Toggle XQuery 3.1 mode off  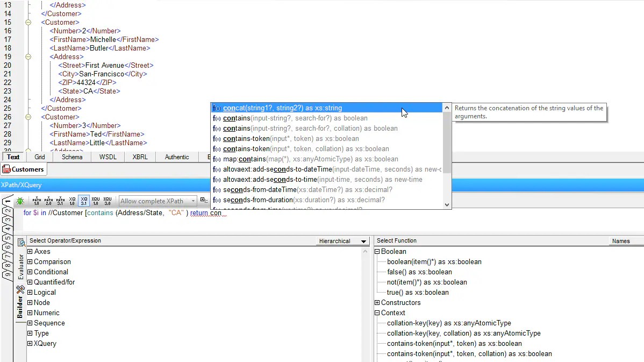(x=84, y=201)
